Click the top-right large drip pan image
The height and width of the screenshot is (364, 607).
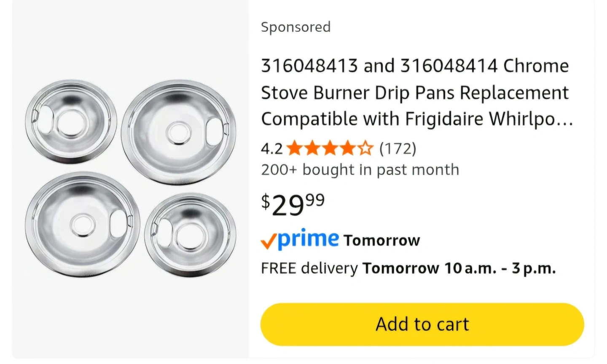[179, 132]
